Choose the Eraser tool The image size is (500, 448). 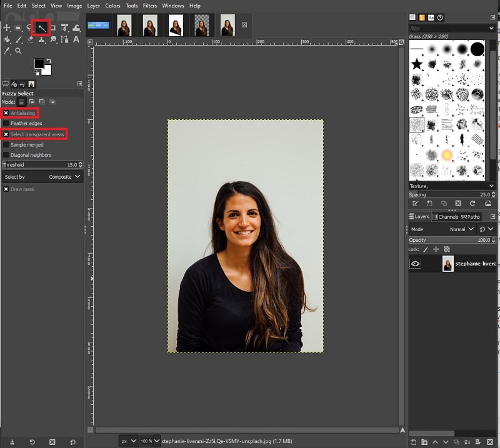30,39
